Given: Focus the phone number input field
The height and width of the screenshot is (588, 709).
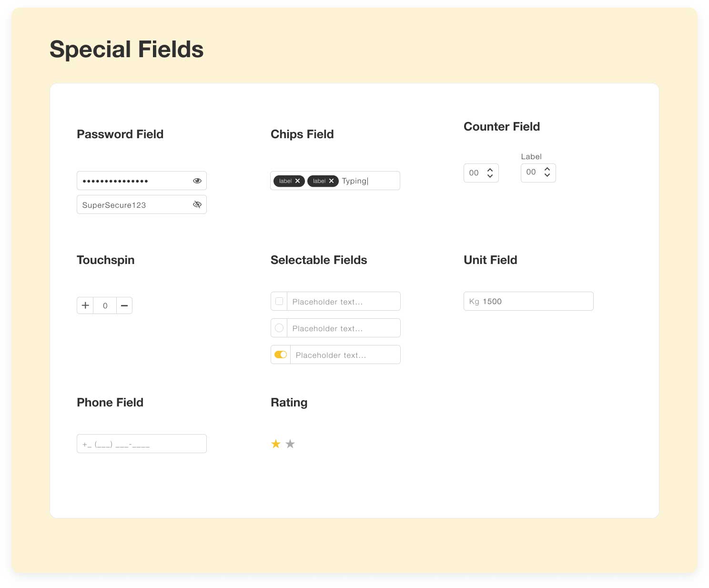Looking at the screenshot, I should [x=142, y=444].
